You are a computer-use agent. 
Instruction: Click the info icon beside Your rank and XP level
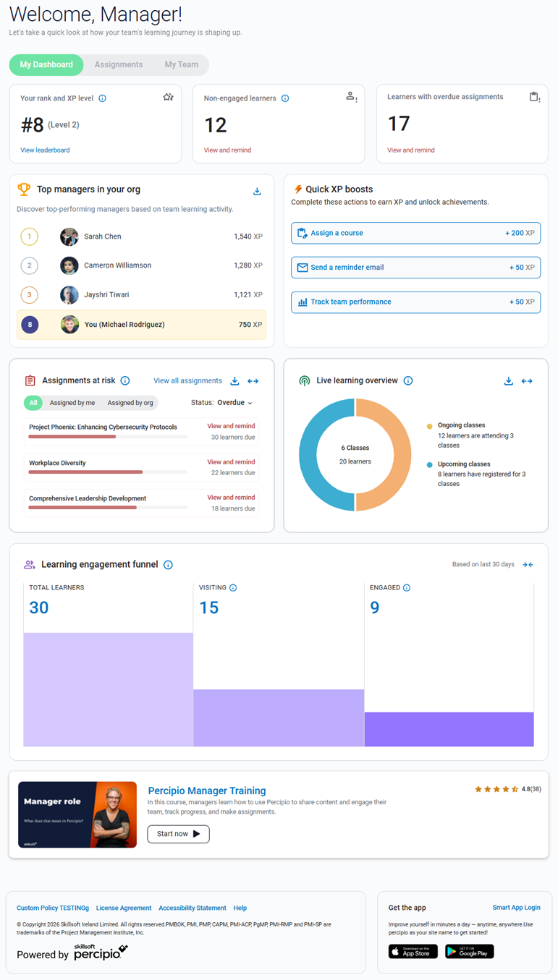click(x=102, y=98)
